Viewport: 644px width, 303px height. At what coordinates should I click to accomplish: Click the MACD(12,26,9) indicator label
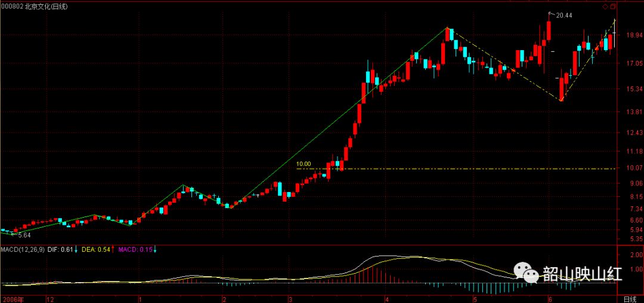23,250
